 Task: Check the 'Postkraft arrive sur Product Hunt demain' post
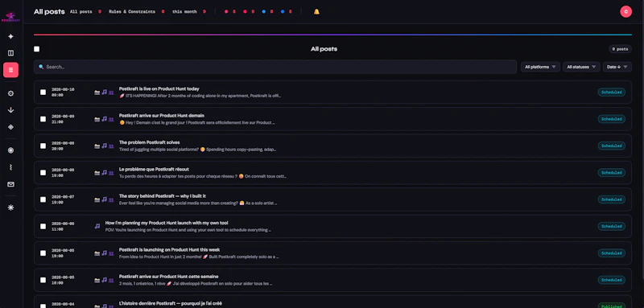coord(43,119)
